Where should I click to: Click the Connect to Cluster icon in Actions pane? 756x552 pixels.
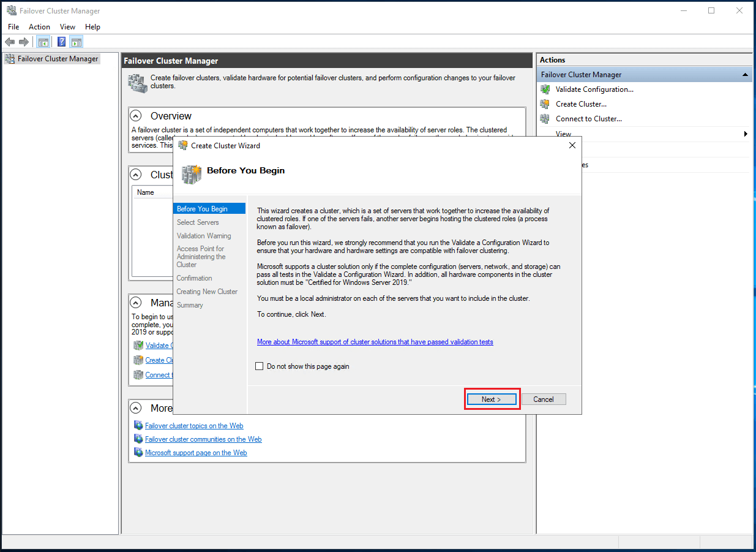[x=545, y=119]
